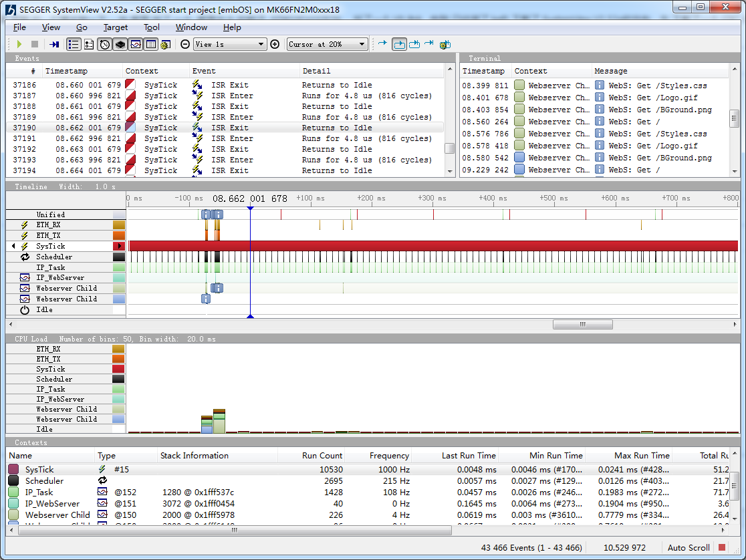
Task: Toggle the Events list window icon
Action: tap(74, 44)
